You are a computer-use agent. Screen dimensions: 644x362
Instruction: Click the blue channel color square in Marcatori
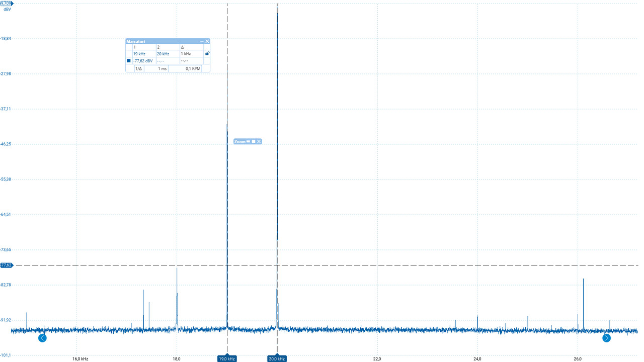(129, 61)
